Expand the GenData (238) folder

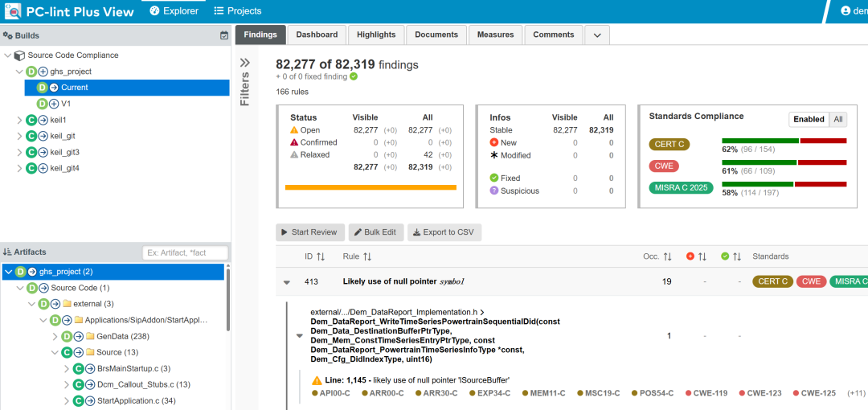(x=55, y=336)
